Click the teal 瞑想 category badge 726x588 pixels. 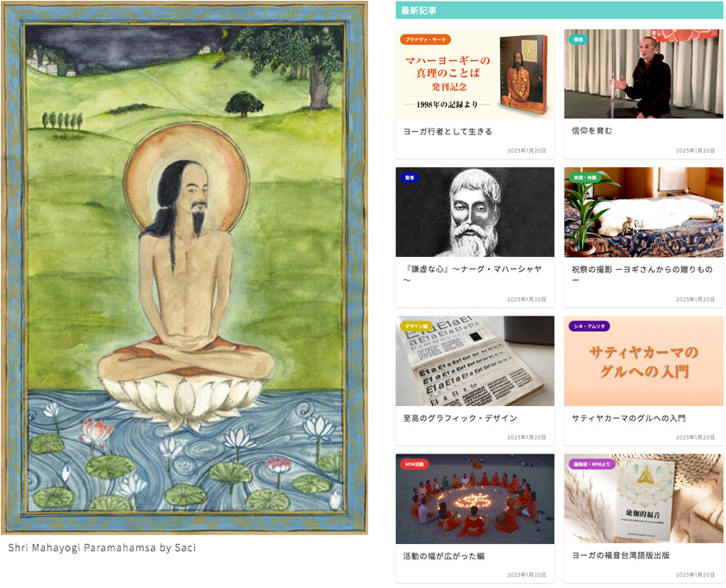click(579, 40)
